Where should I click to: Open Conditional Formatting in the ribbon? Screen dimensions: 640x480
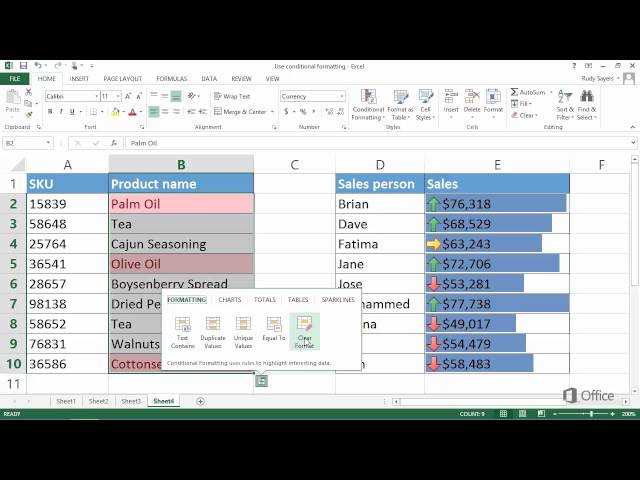(x=368, y=105)
